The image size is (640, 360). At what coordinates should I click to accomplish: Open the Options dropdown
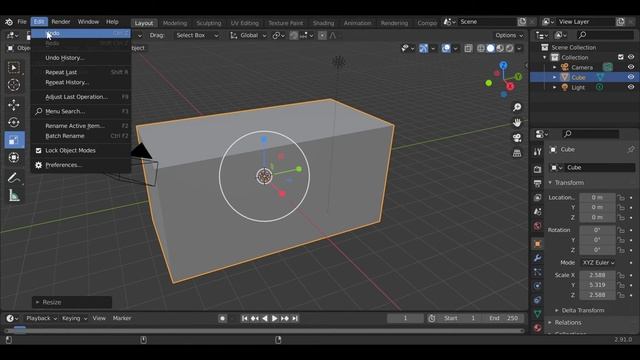coord(509,36)
